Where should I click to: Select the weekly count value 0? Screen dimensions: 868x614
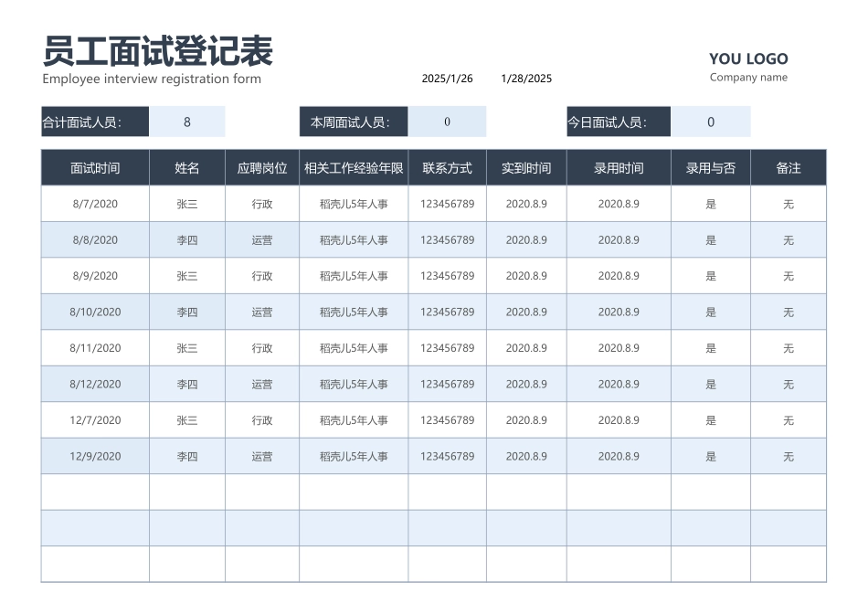coord(448,121)
